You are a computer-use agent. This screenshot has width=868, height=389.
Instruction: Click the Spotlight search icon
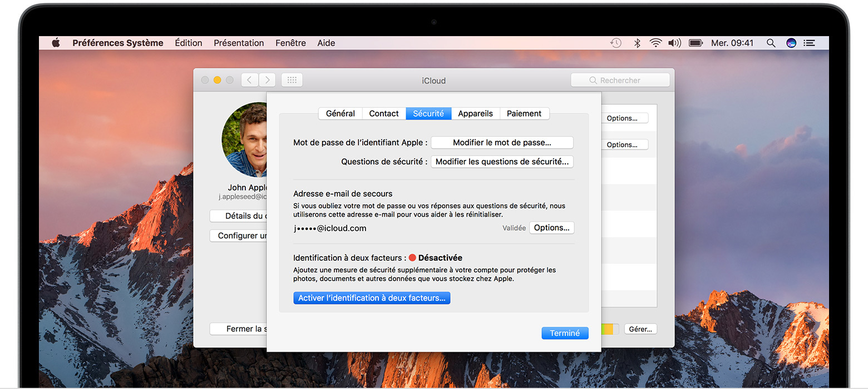click(771, 43)
